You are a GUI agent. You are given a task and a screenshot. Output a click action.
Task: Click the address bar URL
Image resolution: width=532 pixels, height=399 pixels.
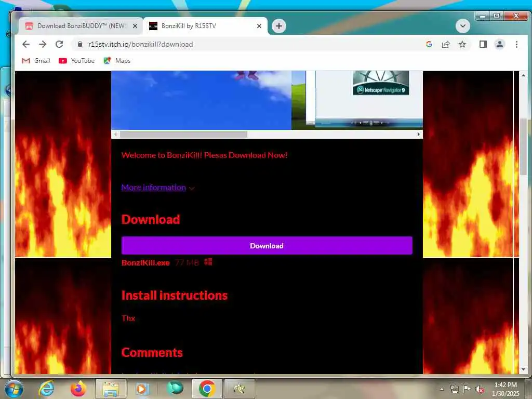point(140,45)
